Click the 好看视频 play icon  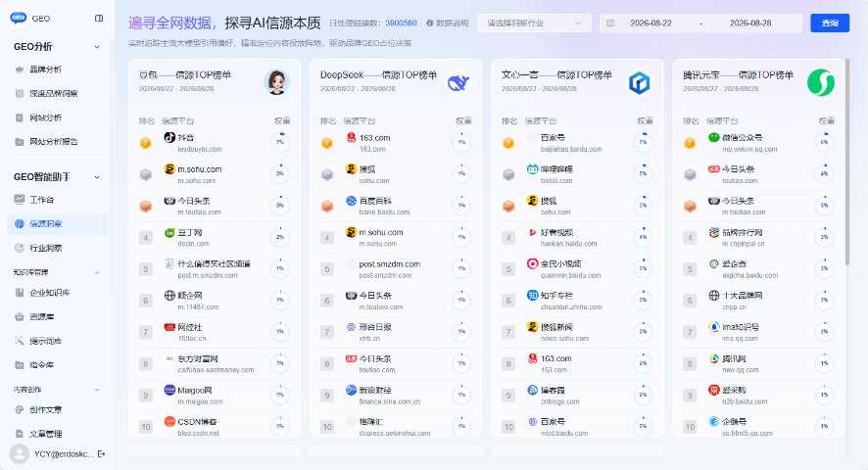click(x=533, y=232)
